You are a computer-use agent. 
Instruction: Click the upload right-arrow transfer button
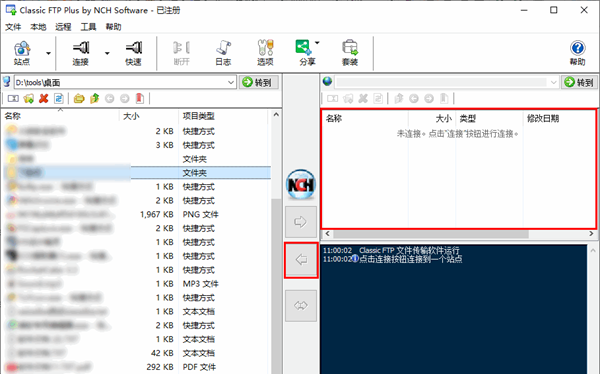click(x=301, y=222)
